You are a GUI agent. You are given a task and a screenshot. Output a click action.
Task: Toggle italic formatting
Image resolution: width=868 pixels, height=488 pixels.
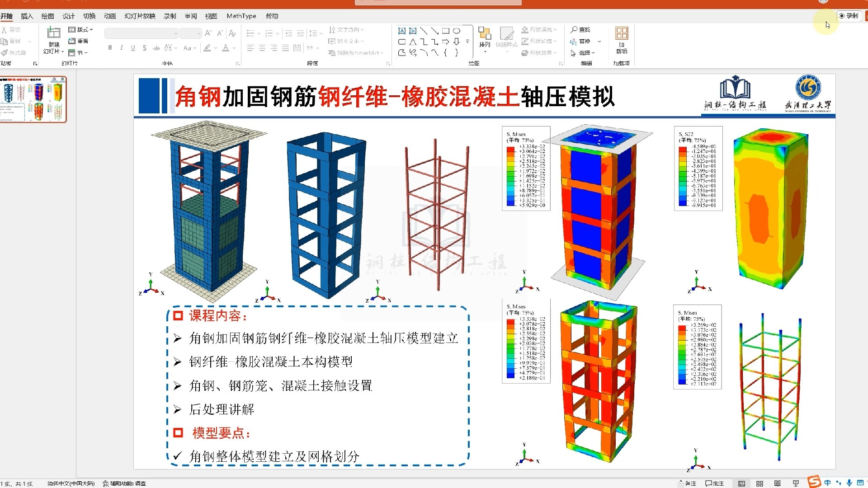click(x=121, y=47)
